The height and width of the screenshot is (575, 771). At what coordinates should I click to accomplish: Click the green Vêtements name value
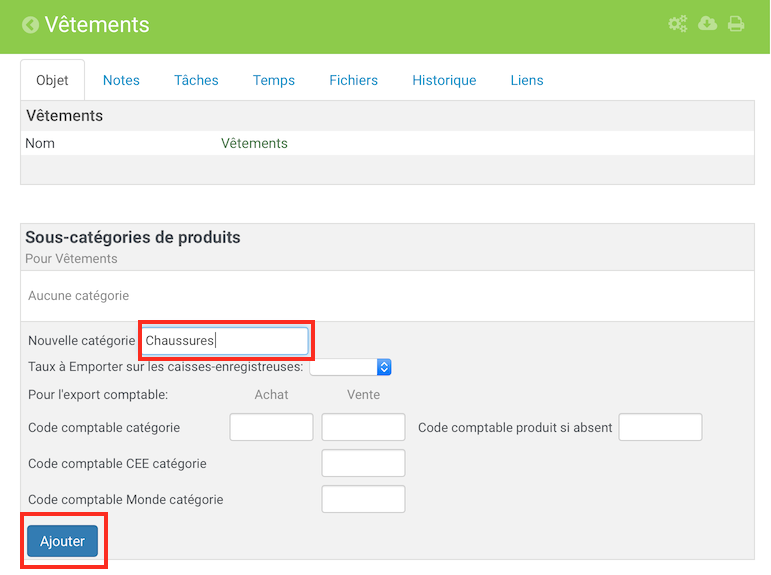pyautogui.click(x=254, y=143)
